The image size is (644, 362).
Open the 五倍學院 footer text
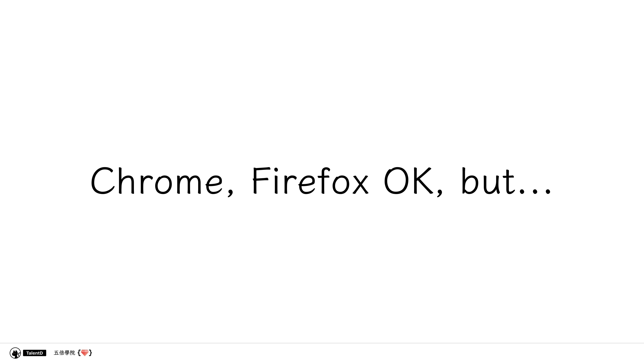pyautogui.click(x=65, y=353)
